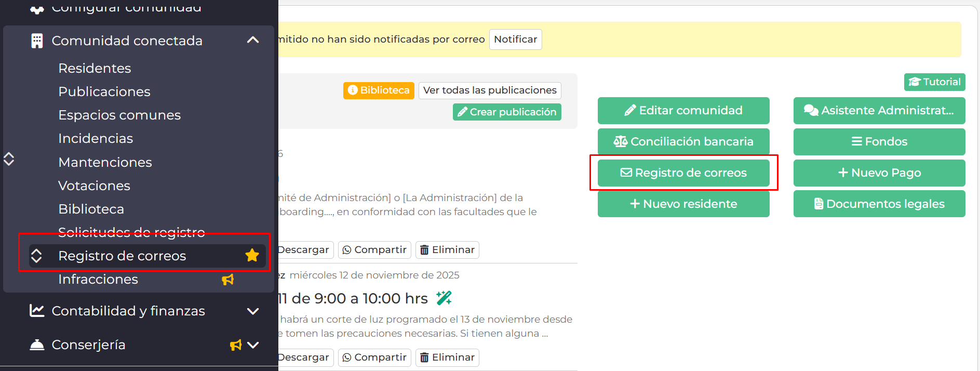Image resolution: width=980 pixels, height=371 pixels.
Task: Click the Crear publicación button
Action: pyautogui.click(x=507, y=112)
